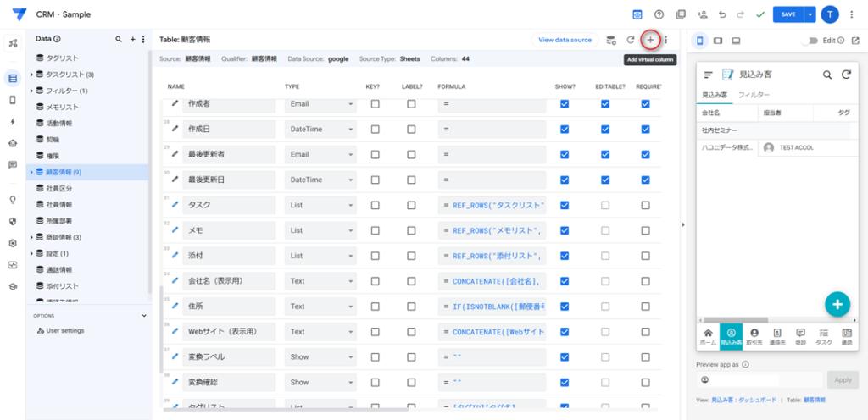Switch to フィルター tab in preview

(754, 95)
